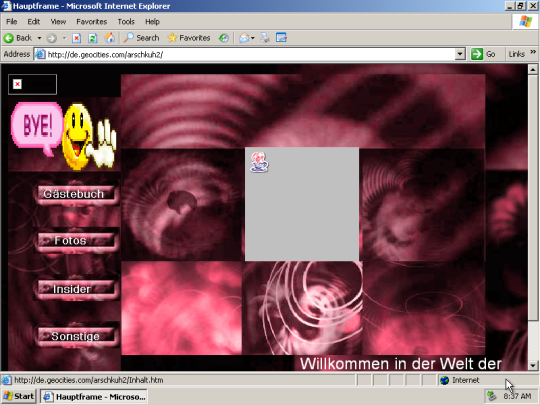
Task: Open the Windows Start menu
Action: click(19, 397)
